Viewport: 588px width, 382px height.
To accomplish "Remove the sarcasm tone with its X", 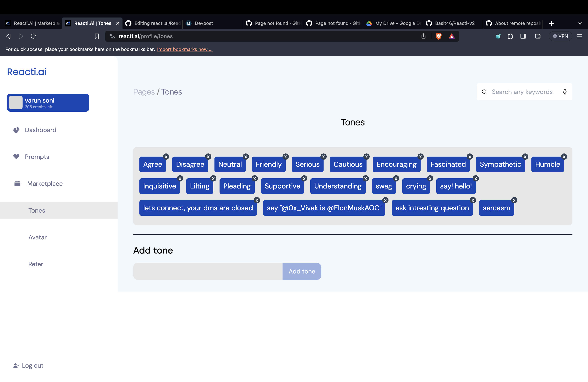I will (514, 200).
